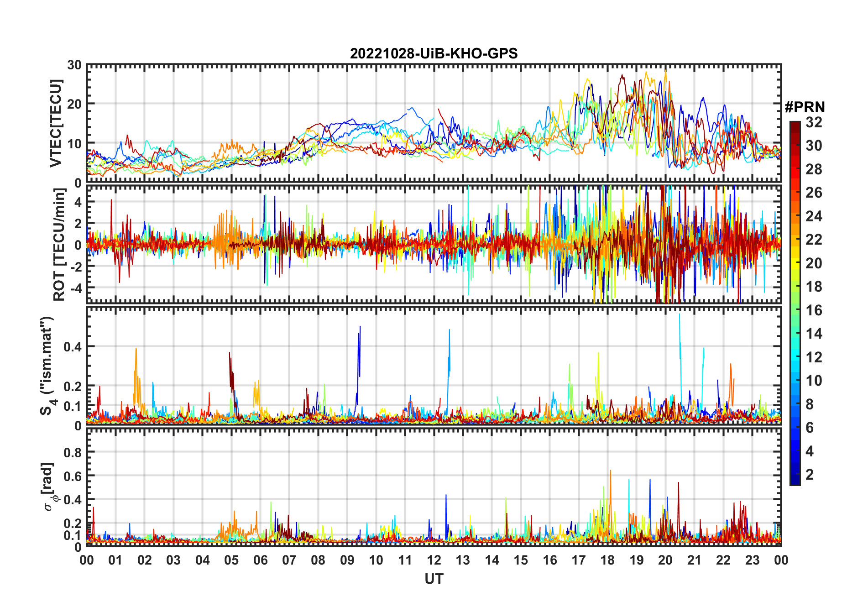The width and height of the screenshot is (868, 607).
Task: Click the colorbar tick label 24
Action: [x=814, y=216]
